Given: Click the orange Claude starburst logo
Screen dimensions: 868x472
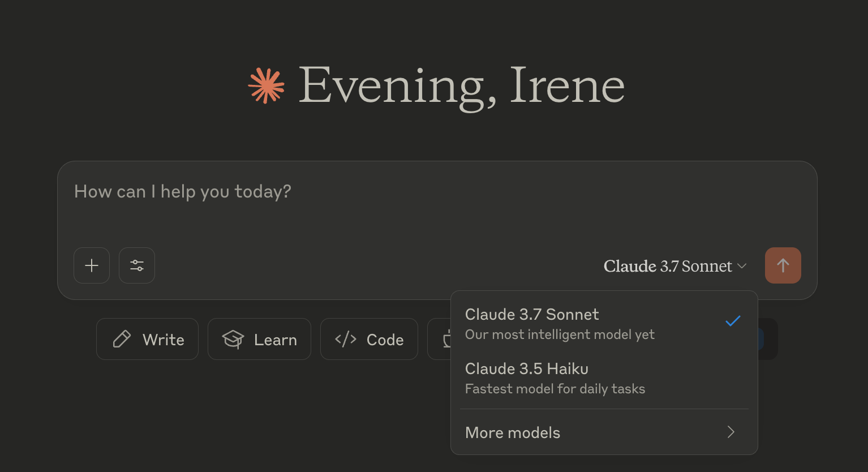Looking at the screenshot, I should (x=267, y=86).
